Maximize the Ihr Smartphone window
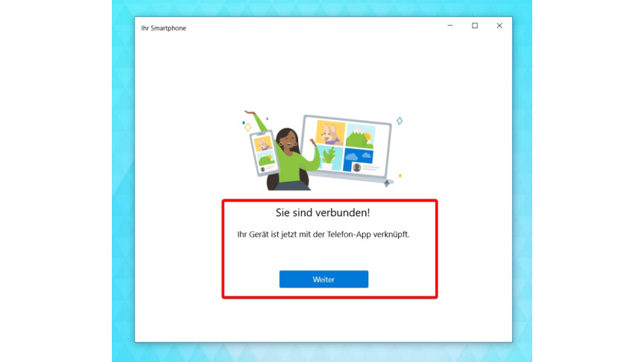This screenshot has height=362, width=644. [475, 25]
